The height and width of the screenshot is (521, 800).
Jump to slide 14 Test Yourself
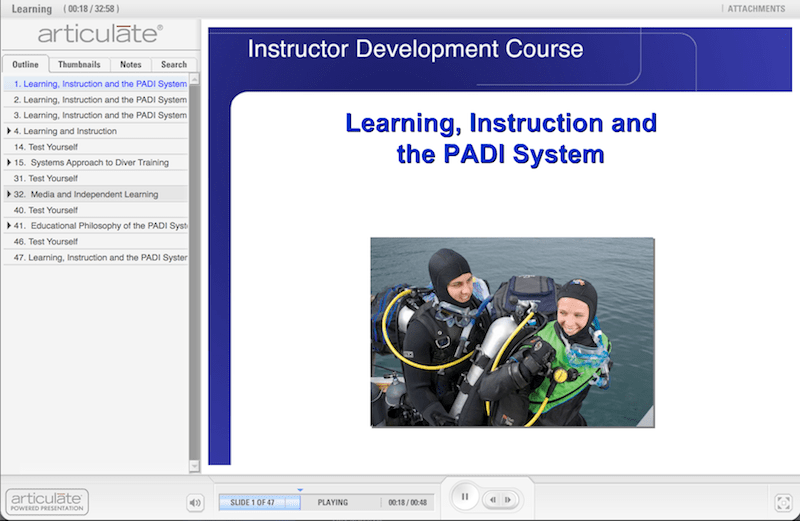(x=96, y=147)
